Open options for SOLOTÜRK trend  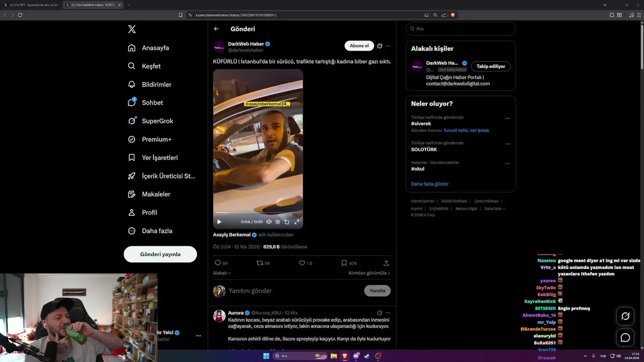[508, 144]
